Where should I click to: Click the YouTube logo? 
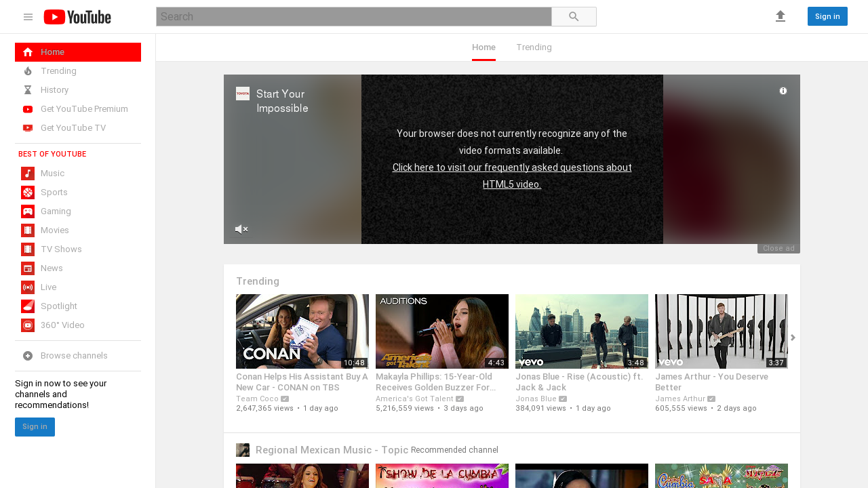(x=77, y=17)
